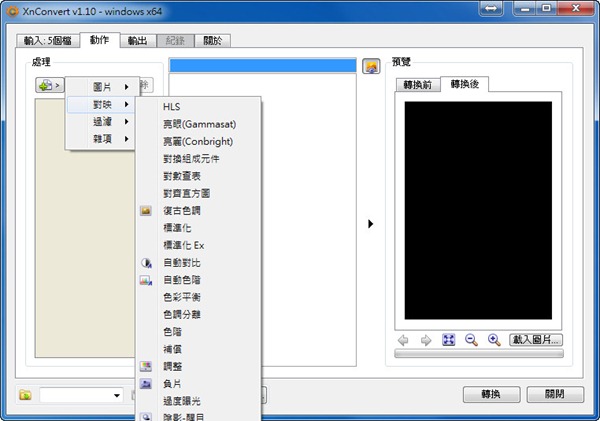600x421 pixels.
Task: Click the folder icon at bottom left
Action: pyautogui.click(x=25, y=395)
